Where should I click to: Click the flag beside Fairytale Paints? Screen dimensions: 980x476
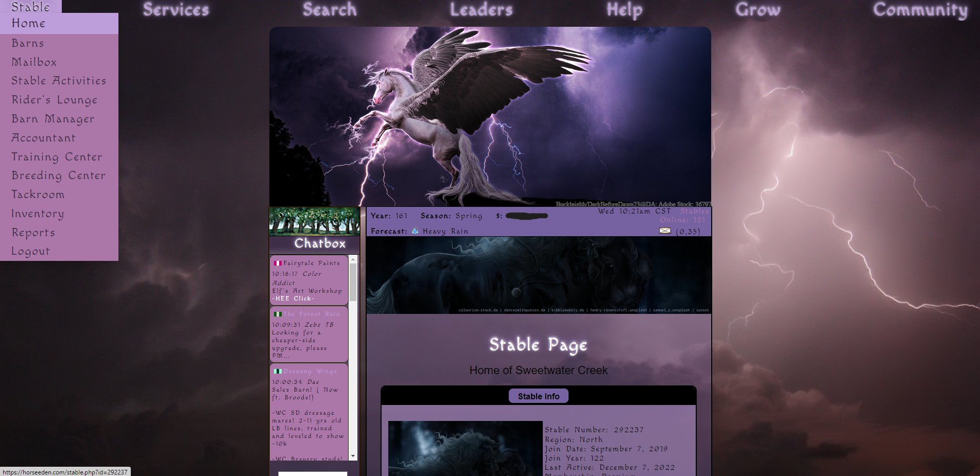coord(278,263)
